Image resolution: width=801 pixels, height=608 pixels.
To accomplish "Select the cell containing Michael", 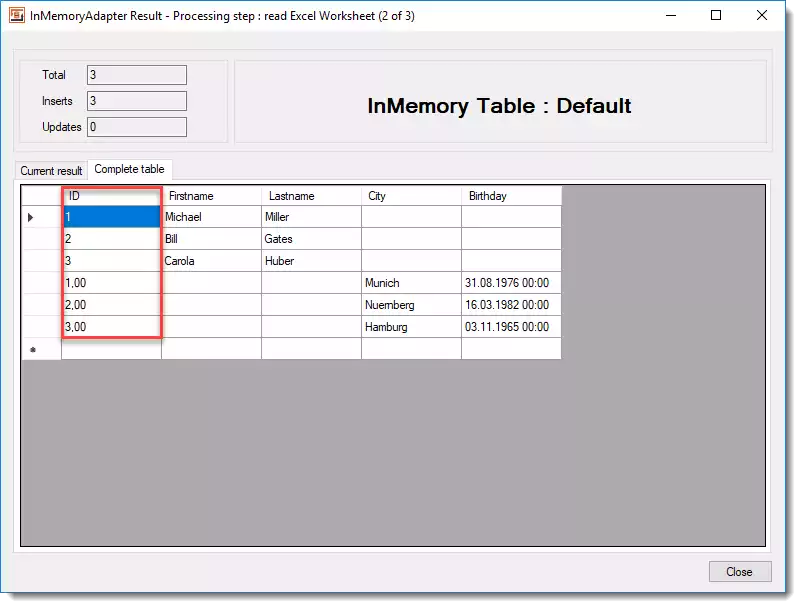I will (x=211, y=217).
